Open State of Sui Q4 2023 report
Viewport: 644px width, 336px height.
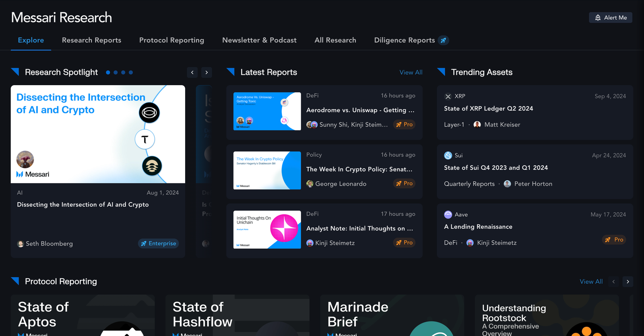(x=495, y=168)
